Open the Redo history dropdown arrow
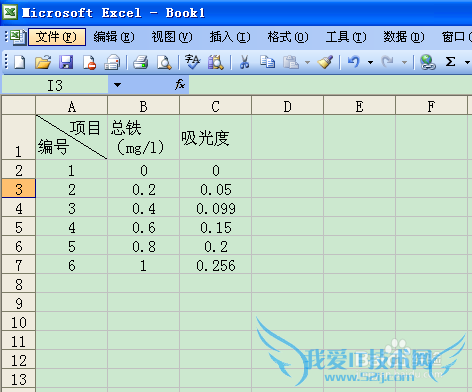 click(x=404, y=62)
